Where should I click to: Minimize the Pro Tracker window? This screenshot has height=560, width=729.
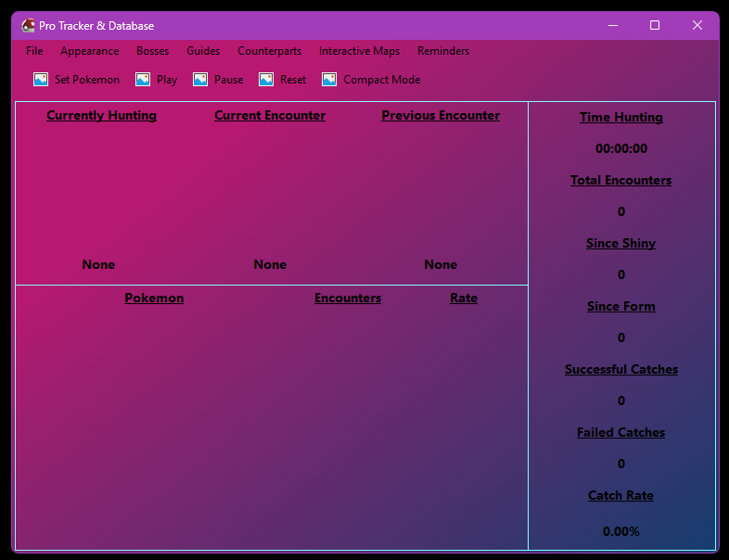[613, 26]
